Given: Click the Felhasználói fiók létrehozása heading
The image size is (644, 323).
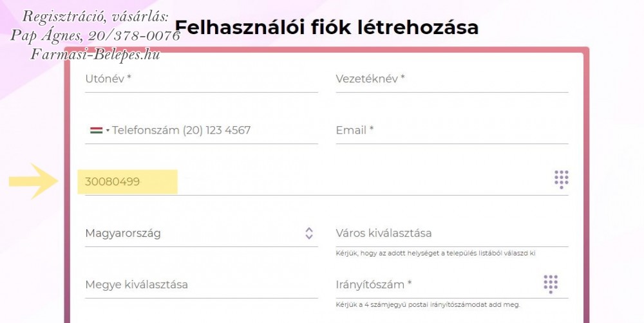Looking at the screenshot, I should (327, 28).
